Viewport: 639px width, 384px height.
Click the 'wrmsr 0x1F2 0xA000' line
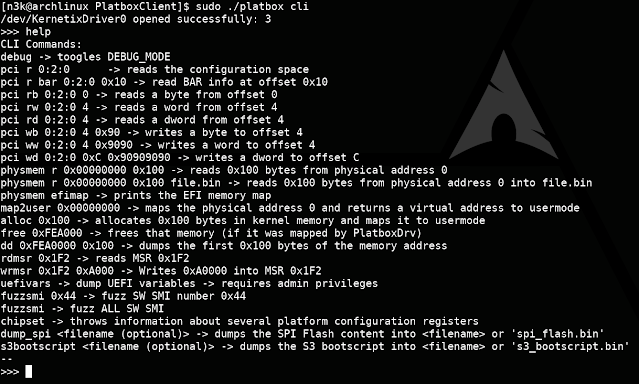click(161, 271)
